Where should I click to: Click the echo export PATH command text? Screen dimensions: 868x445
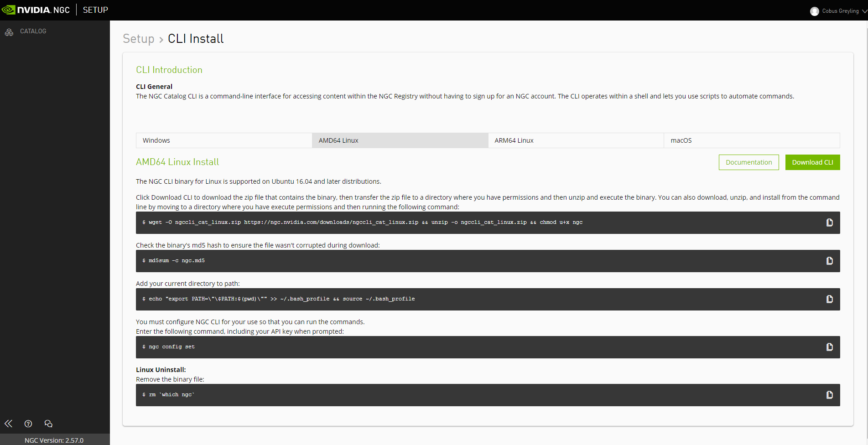[281, 299]
